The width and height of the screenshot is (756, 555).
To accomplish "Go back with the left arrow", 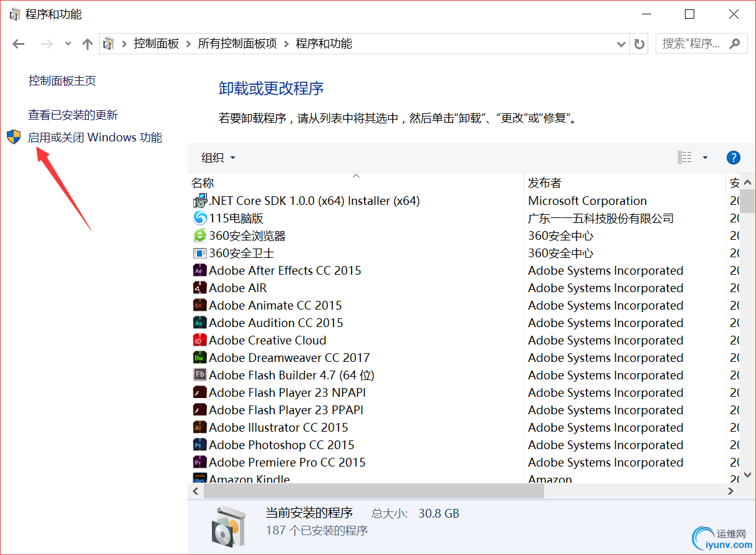I will coord(19,44).
